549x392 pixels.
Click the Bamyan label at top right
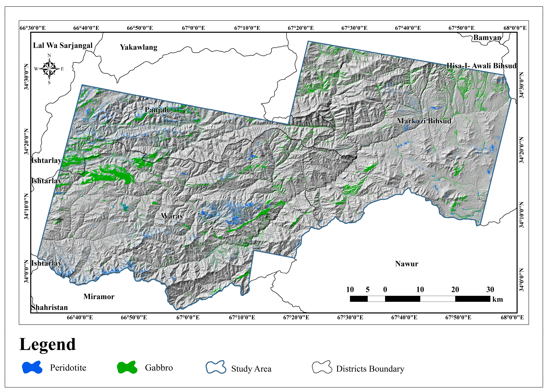point(487,38)
